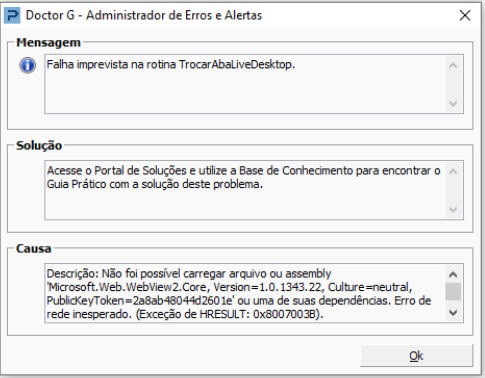Click the Solução scrollbar up arrow
The image size is (485, 378).
coord(453,172)
